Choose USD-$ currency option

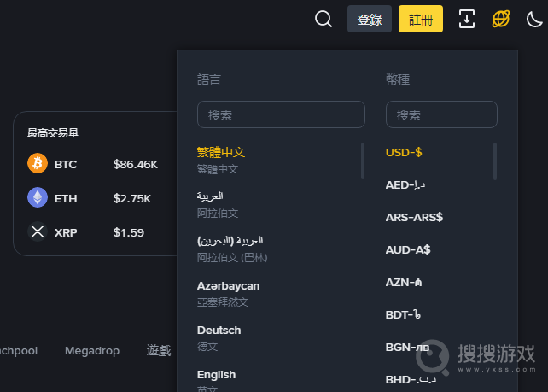pyautogui.click(x=404, y=153)
